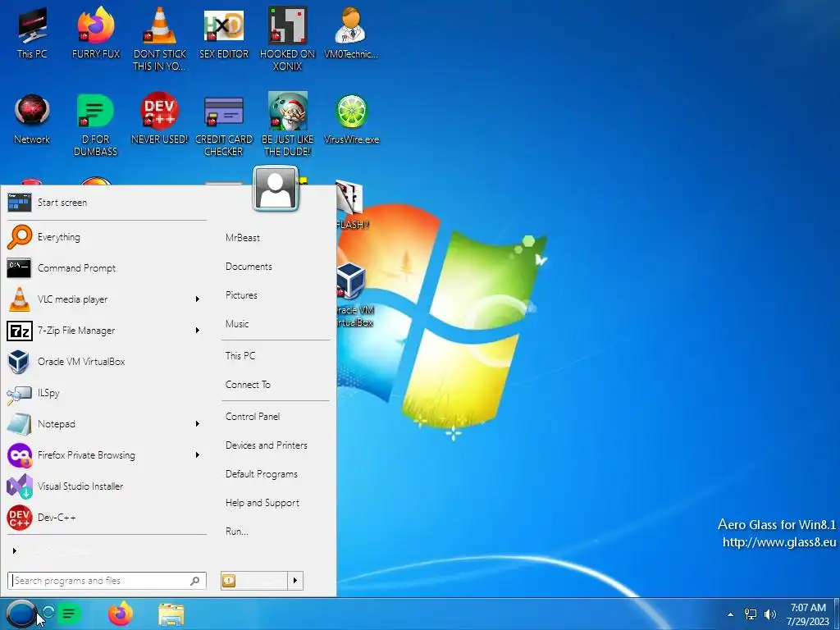Open Default Programs

[262, 474]
